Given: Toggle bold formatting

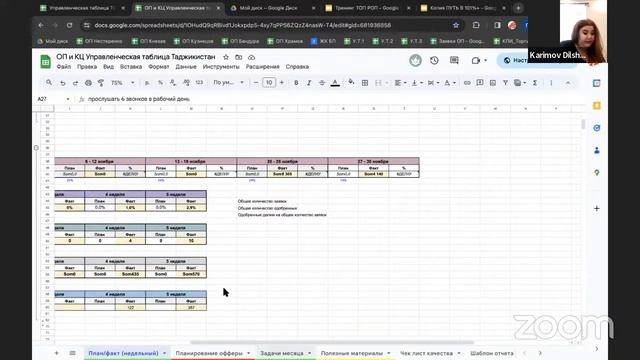Looking at the screenshot, I should pyautogui.click(x=296, y=83).
